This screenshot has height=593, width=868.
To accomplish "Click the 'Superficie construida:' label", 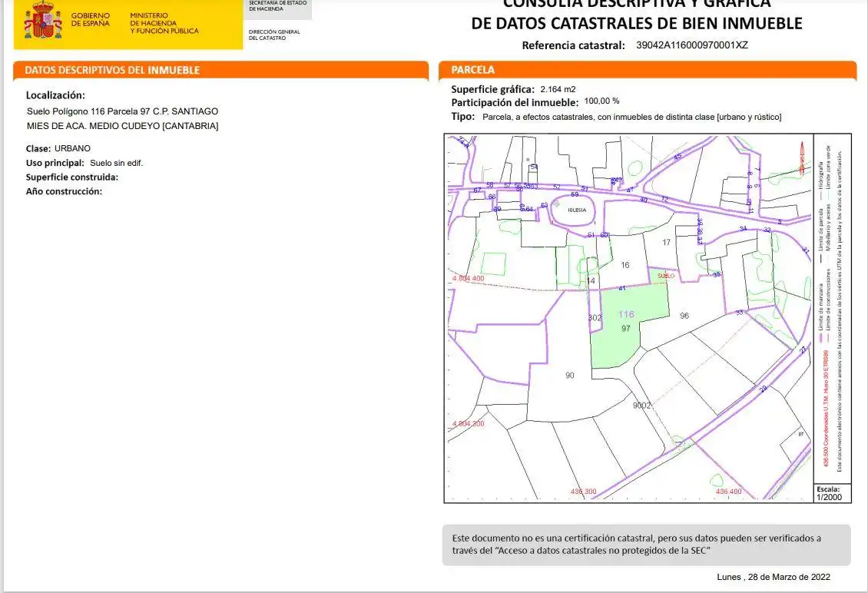I will (x=72, y=177).
